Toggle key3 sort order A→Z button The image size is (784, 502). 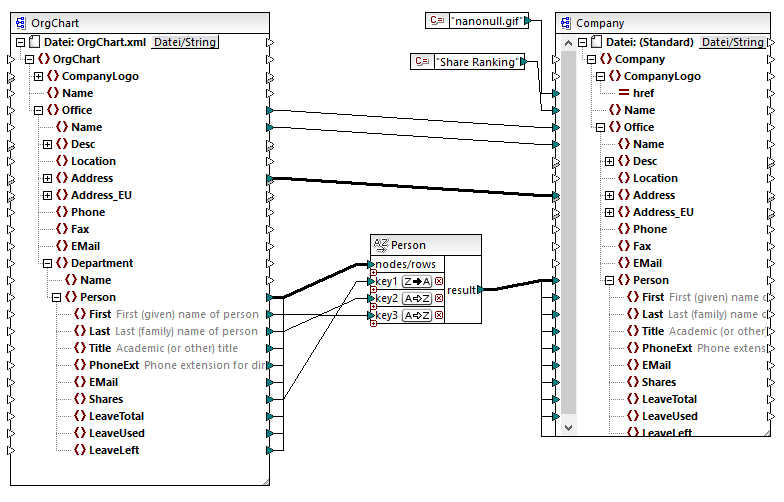pos(417,316)
